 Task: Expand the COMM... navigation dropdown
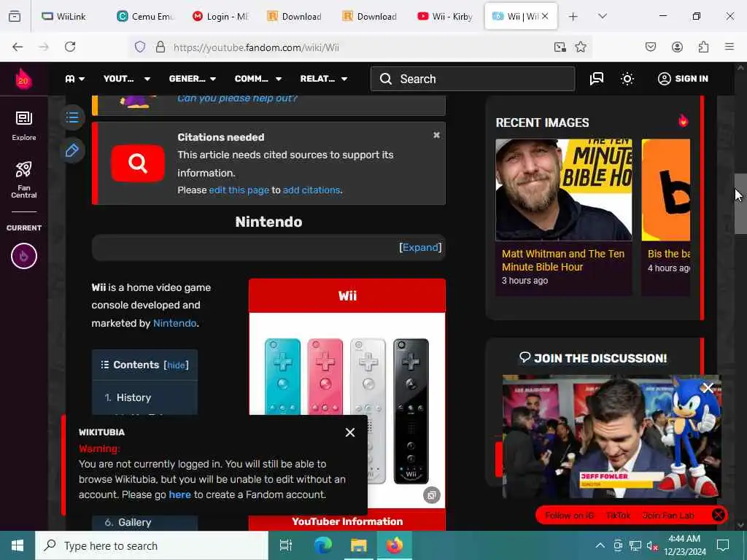click(258, 79)
